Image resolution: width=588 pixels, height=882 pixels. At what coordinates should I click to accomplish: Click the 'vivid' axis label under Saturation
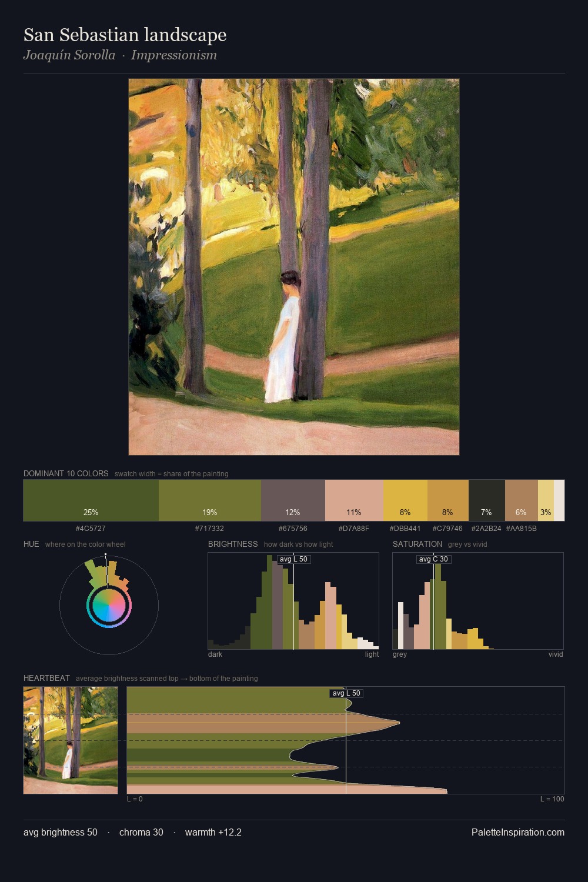point(556,654)
